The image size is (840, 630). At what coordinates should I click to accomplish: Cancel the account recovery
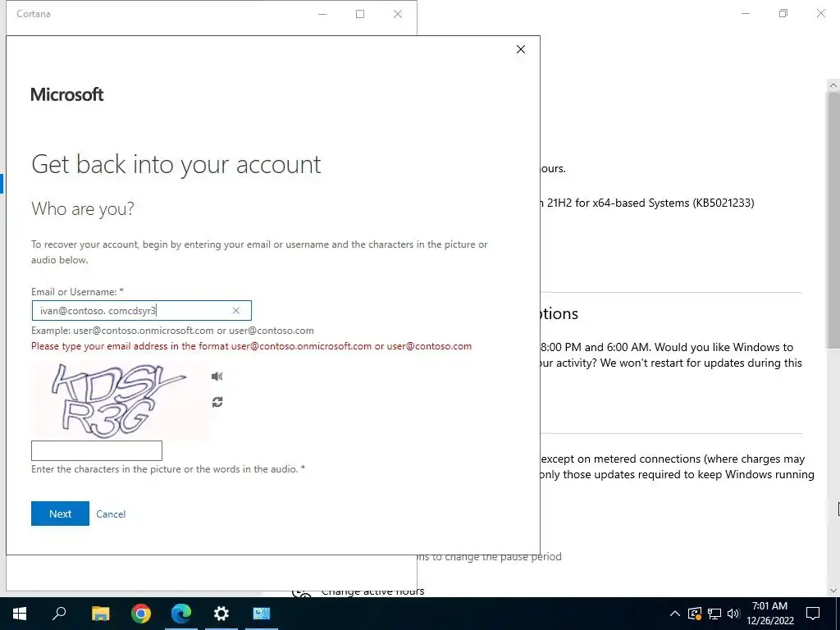(x=111, y=514)
